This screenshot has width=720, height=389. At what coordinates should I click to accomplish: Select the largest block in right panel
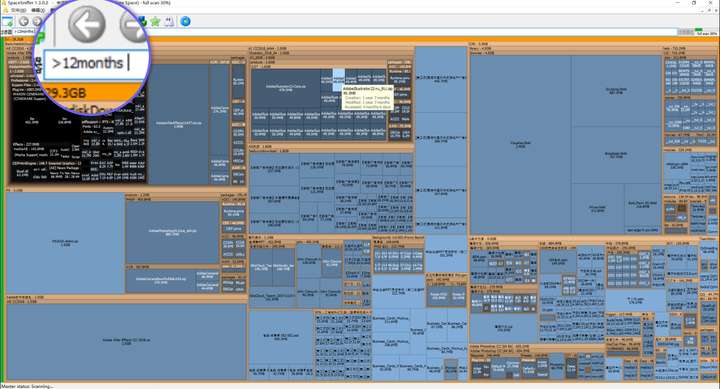coord(520,145)
